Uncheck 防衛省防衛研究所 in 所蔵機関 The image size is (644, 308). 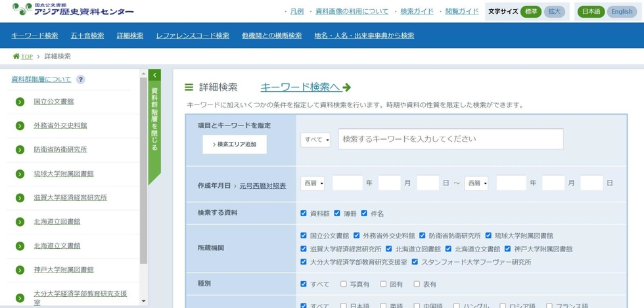(x=422, y=236)
